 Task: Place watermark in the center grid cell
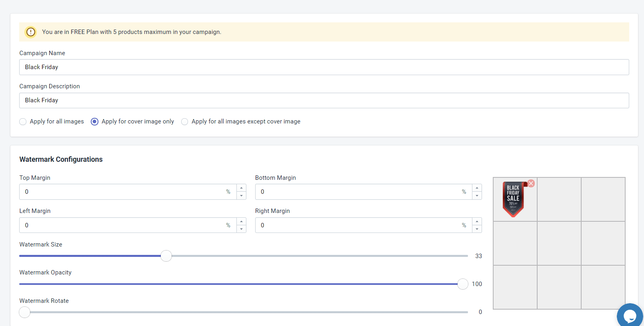pos(559,243)
